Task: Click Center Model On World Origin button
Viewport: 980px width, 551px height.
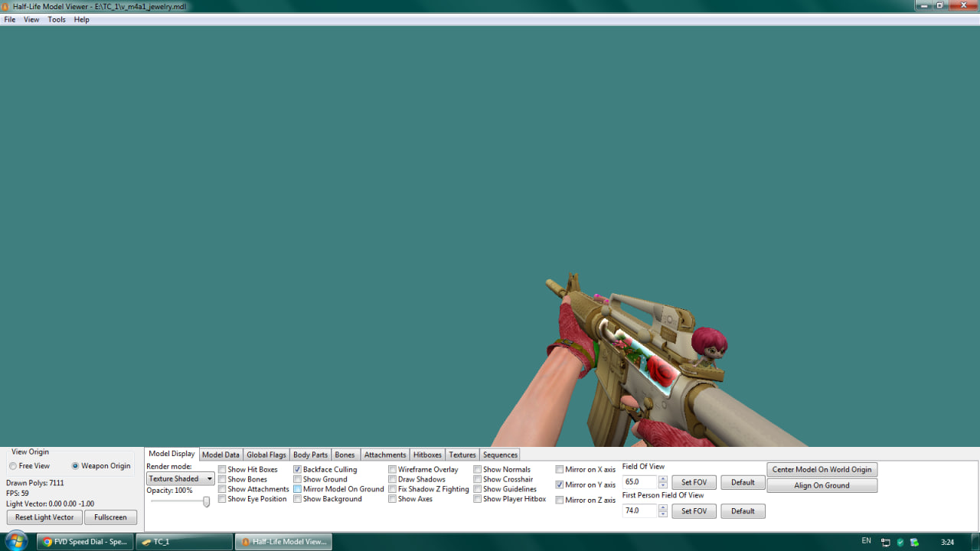Action: (822, 470)
